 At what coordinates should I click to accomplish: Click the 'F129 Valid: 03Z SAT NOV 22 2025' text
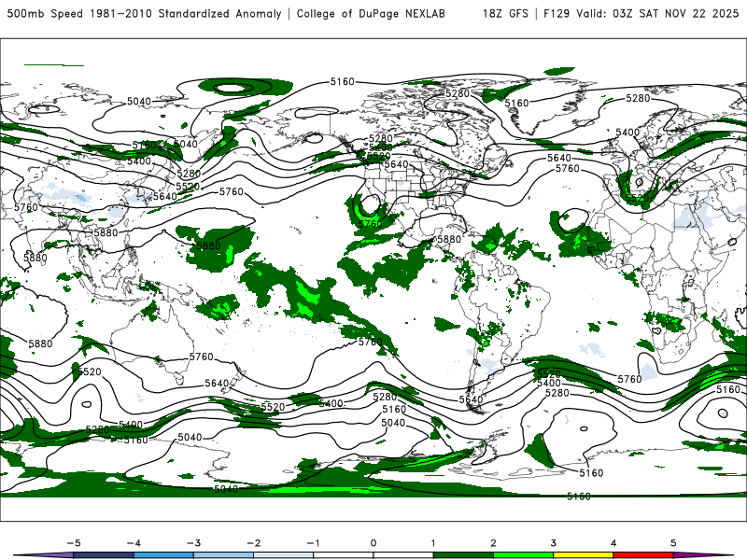point(641,13)
